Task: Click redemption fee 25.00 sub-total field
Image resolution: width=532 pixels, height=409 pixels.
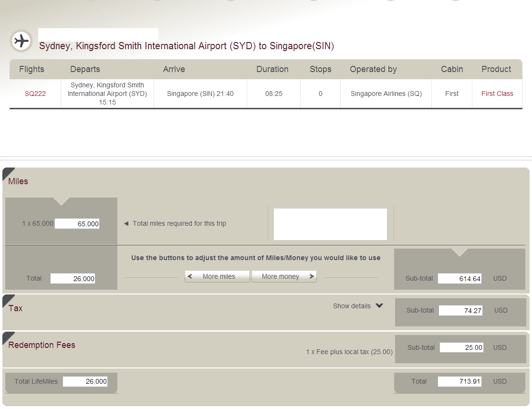Action: click(461, 348)
